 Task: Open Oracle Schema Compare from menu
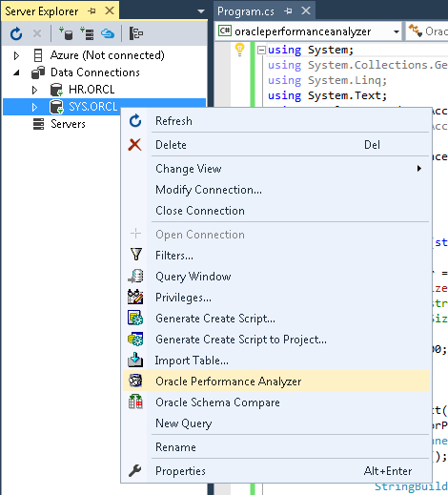pos(276,402)
